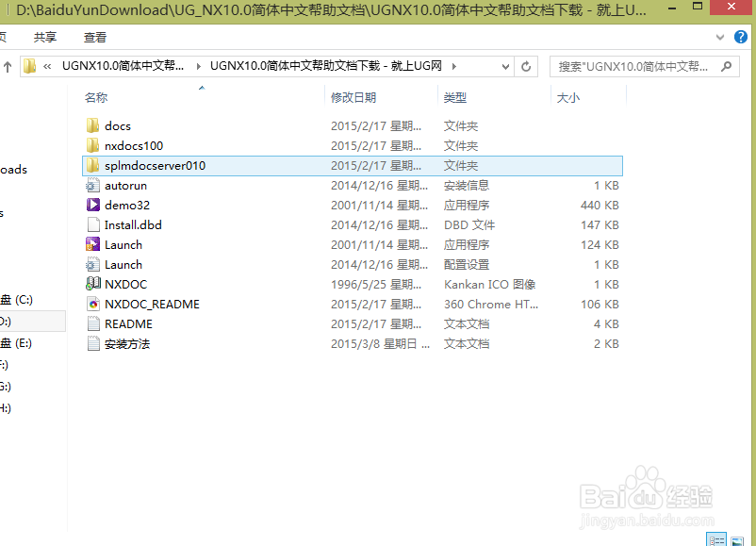Click the search box field
The height and width of the screenshot is (546, 756).
pos(645,67)
